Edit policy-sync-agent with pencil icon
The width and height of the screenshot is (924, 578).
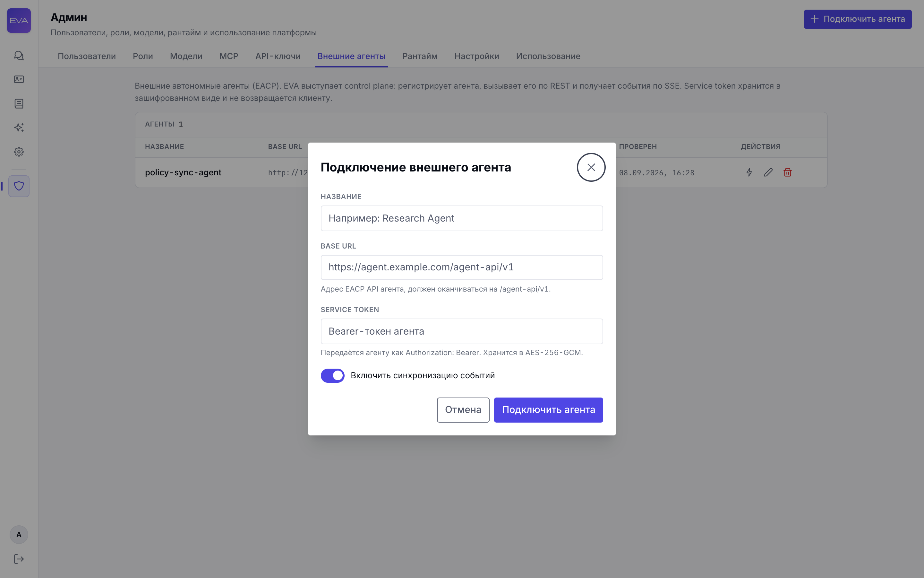coord(768,172)
